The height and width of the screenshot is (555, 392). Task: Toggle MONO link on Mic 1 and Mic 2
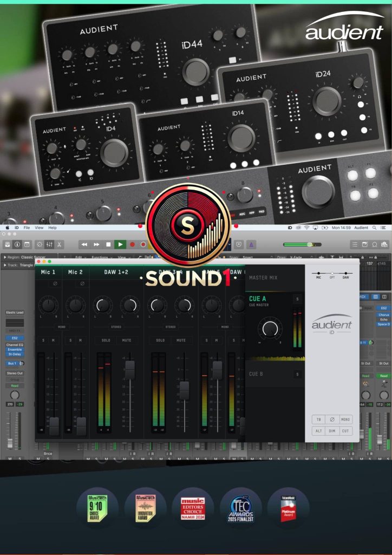pos(62,327)
